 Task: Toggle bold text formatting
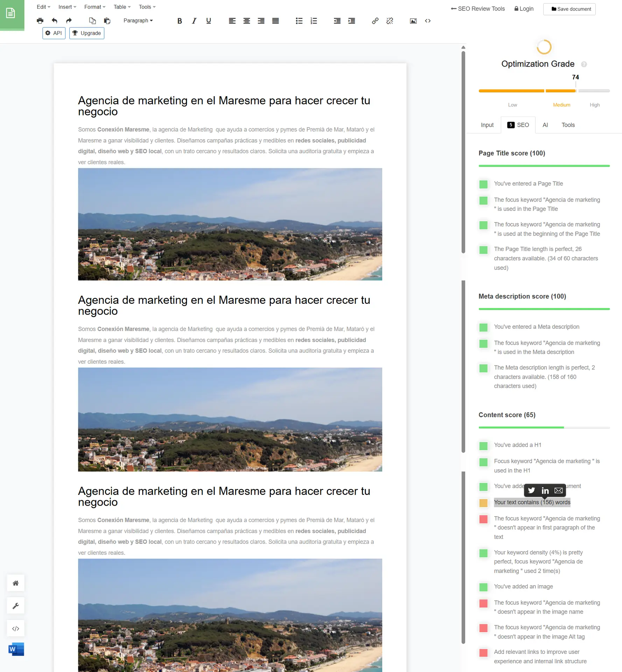tap(180, 21)
